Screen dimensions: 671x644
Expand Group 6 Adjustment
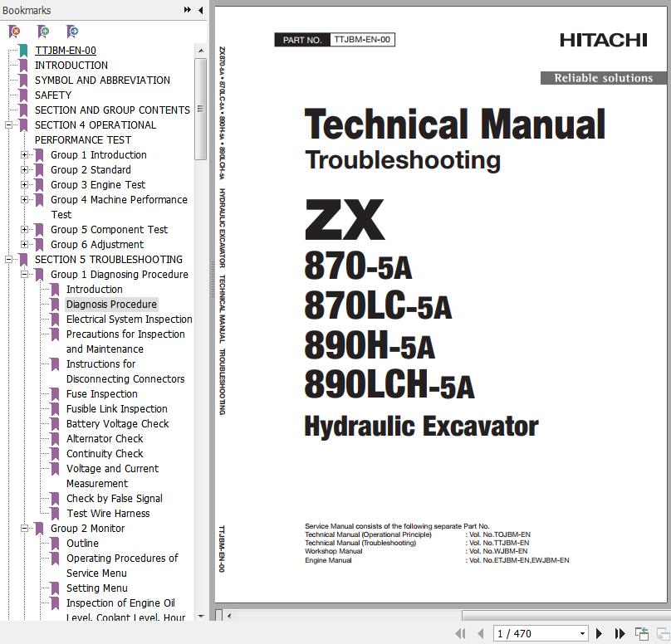(x=24, y=245)
